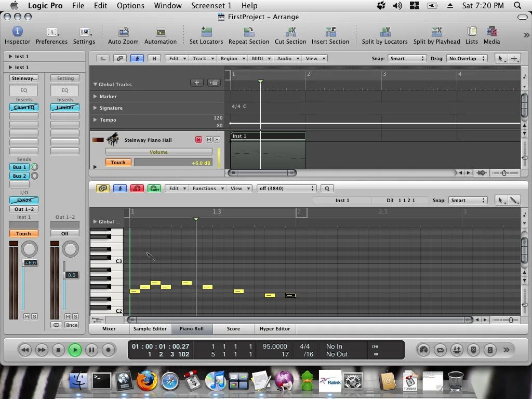
Task: Open the Options menu in menu bar
Action: click(x=130, y=6)
